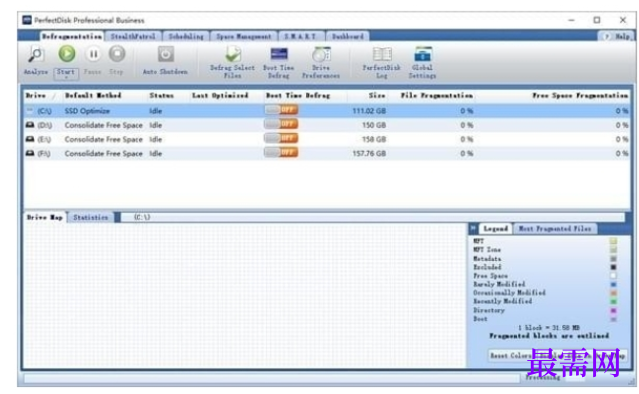Image resolution: width=639 pixels, height=394 pixels.
Task: Click the drive icon for D:\
Action: pos(30,125)
